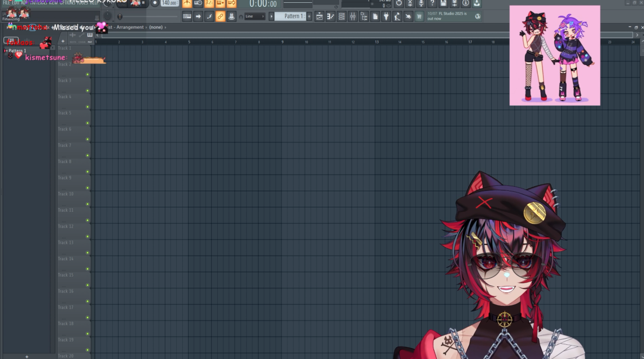644x359 pixels.
Task: Expand the Pattern 1 arrow in picker
Action: click(x=5, y=51)
